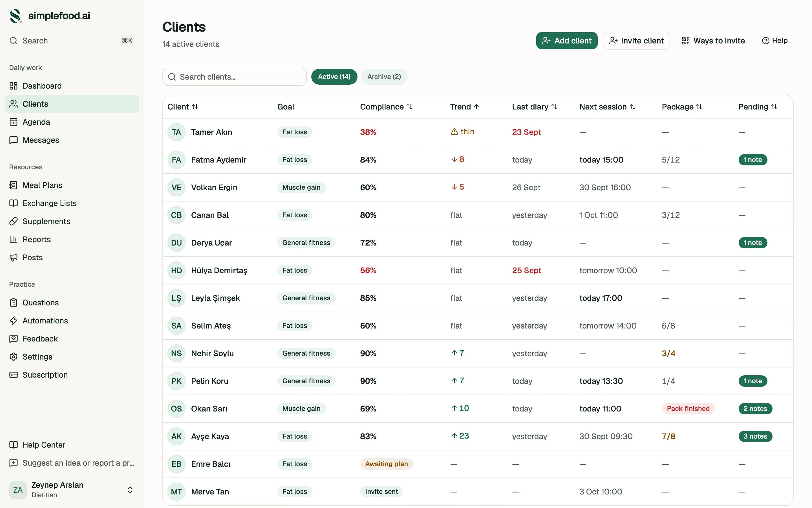The height and width of the screenshot is (508, 812).
Task: Sort by Trend column header
Action: pos(465,107)
